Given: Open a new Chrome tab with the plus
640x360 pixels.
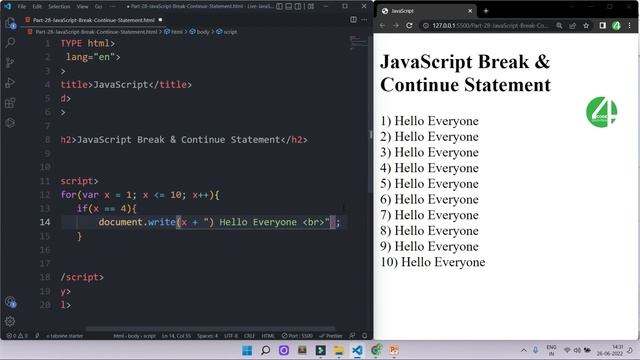Looking at the screenshot, I should point(486,11).
